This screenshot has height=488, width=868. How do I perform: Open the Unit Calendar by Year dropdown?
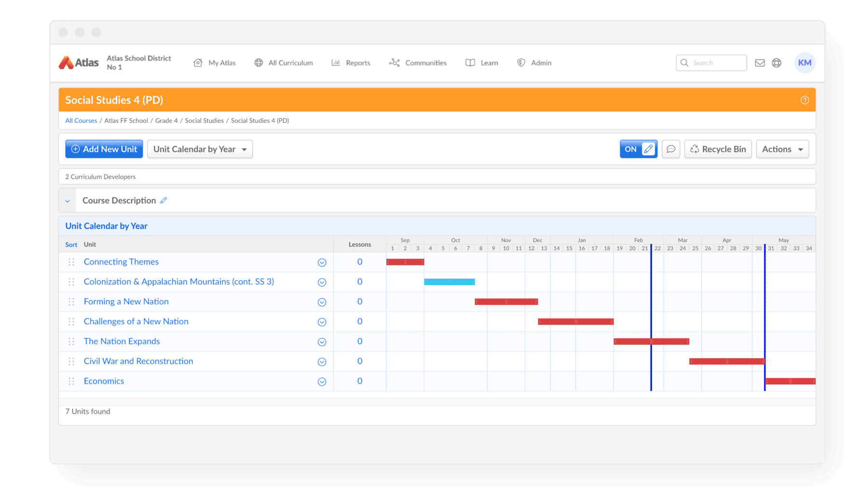[x=200, y=149]
